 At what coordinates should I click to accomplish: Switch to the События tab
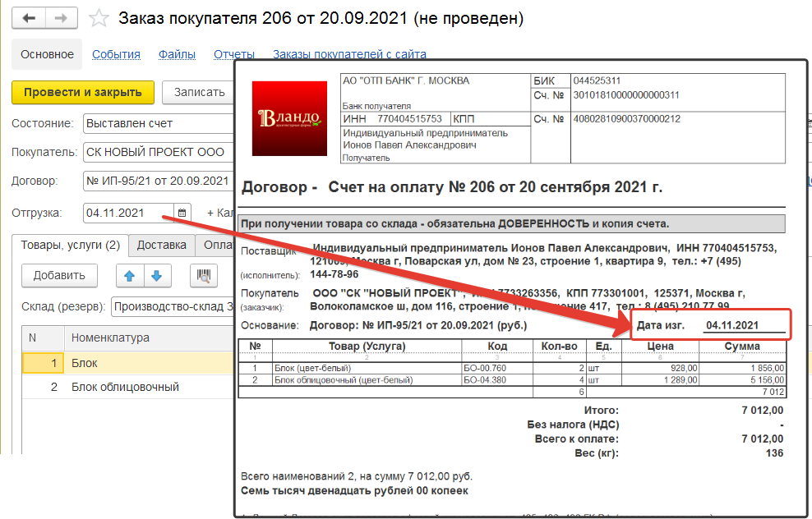coord(116,54)
